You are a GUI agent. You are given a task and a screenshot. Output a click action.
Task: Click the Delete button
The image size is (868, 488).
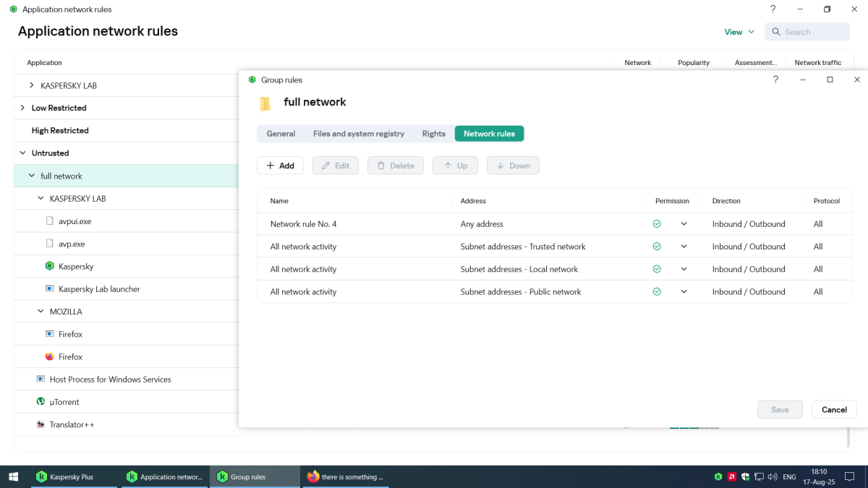point(396,166)
